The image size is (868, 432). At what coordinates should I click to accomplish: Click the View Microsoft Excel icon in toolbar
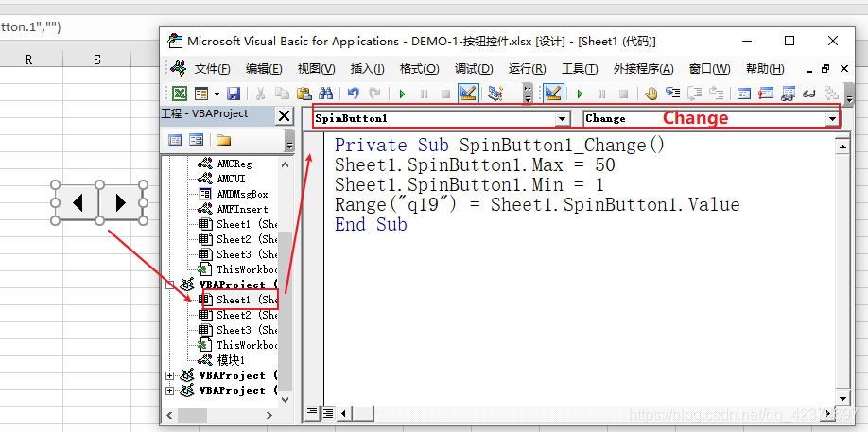coord(179,94)
